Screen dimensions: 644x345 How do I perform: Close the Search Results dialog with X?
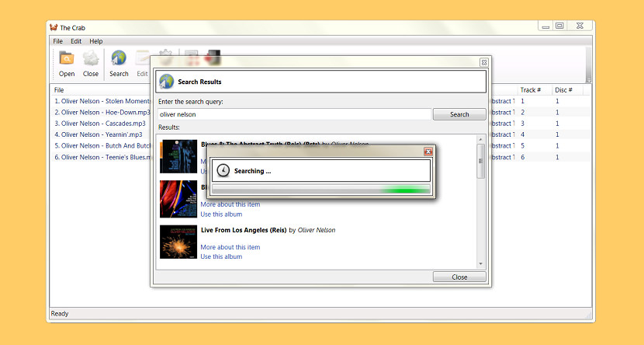484,62
